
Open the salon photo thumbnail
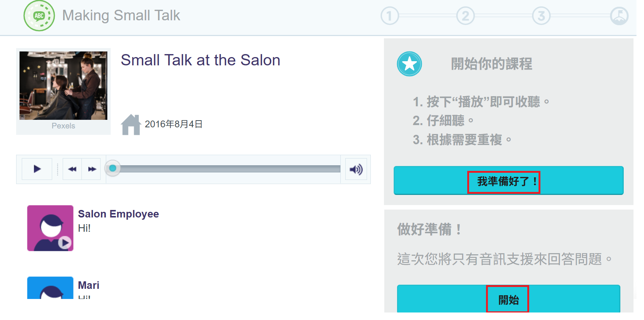tap(63, 86)
